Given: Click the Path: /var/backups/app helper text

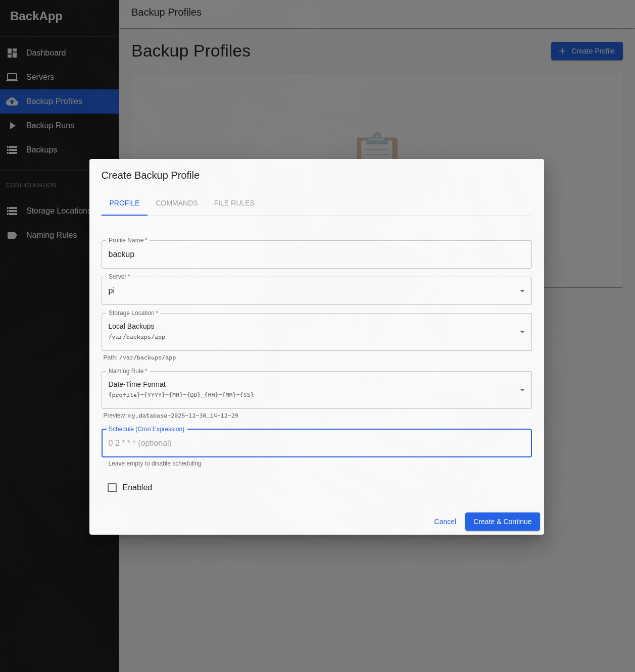Looking at the screenshot, I should tap(140, 357).
